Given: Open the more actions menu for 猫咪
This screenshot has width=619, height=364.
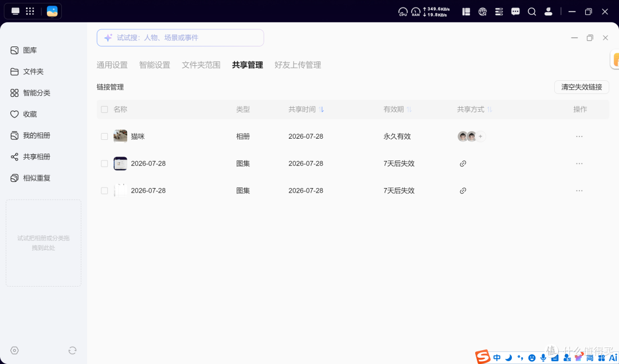Looking at the screenshot, I should tap(579, 136).
